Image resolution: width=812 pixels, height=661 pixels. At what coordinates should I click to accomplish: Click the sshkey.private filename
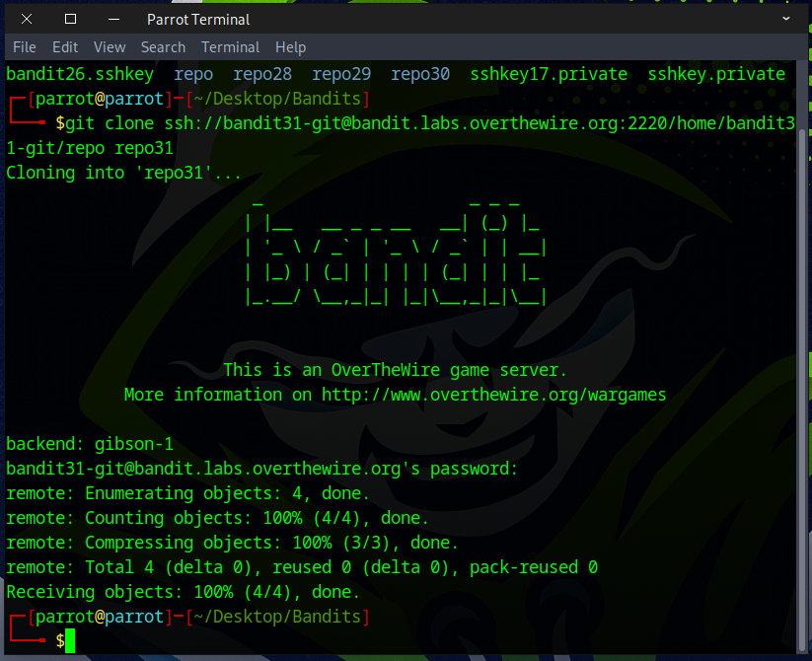tap(716, 74)
